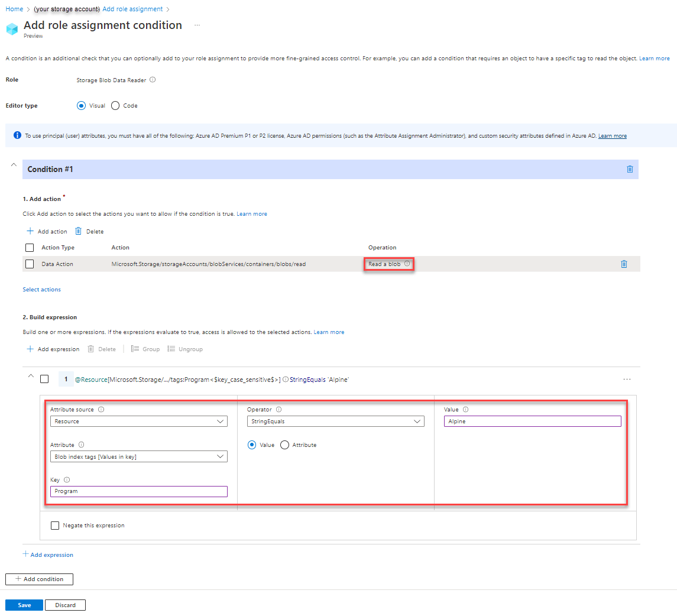677x616 pixels.
Task: Click the Key input field containing Program
Action: (138, 491)
